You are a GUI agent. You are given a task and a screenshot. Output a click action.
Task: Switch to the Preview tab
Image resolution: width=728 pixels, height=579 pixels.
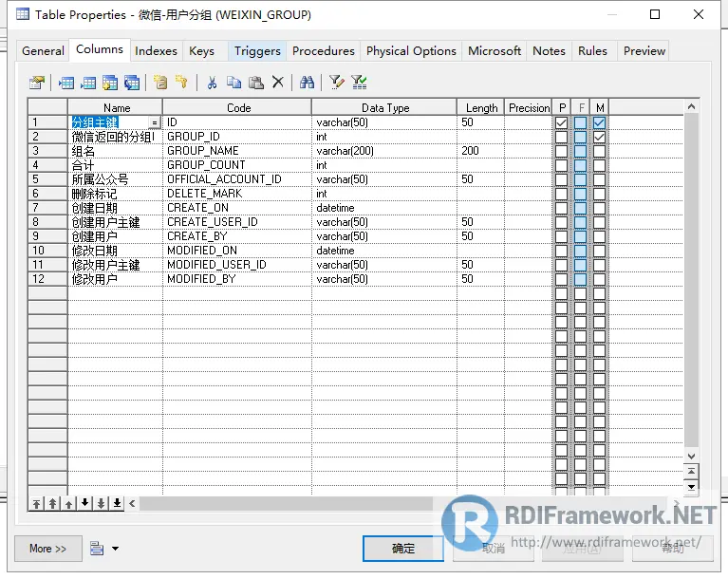click(644, 51)
